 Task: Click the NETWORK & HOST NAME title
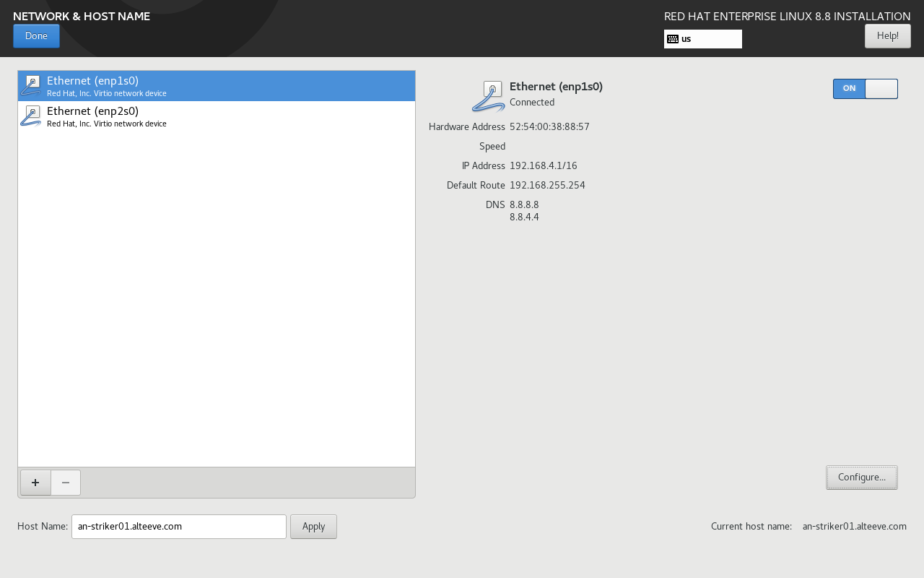(x=82, y=16)
